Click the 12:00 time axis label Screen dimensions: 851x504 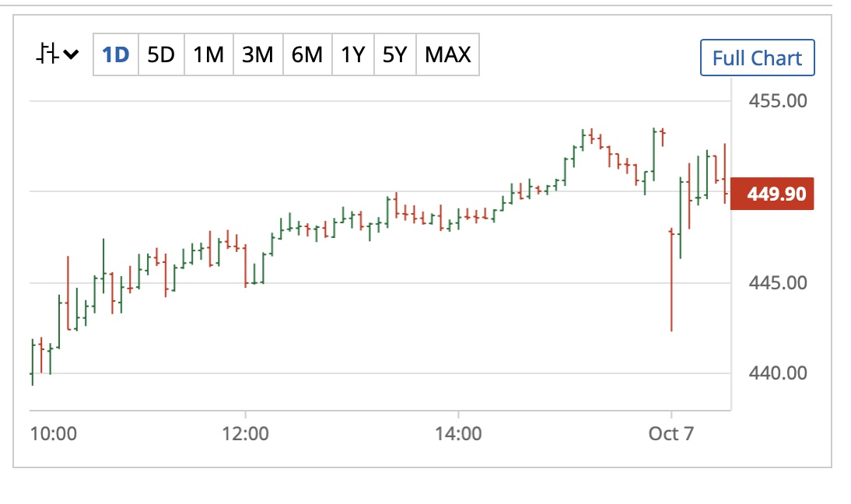pos(245,433)
